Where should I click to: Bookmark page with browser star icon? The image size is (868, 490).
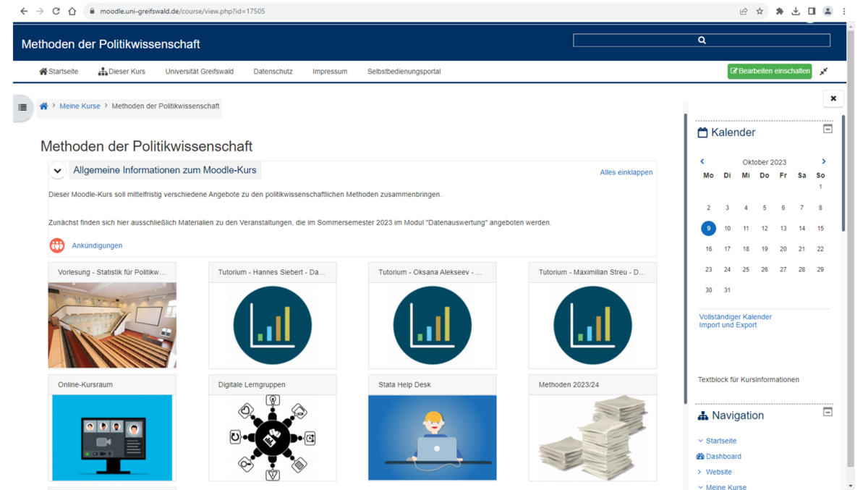pyautogui.click(x=759, y=12)
